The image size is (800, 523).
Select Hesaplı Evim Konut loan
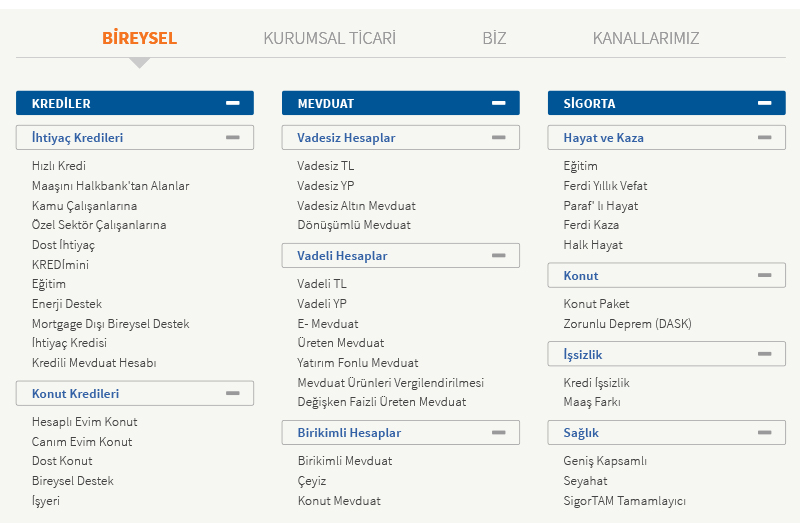tap(85, 422)
